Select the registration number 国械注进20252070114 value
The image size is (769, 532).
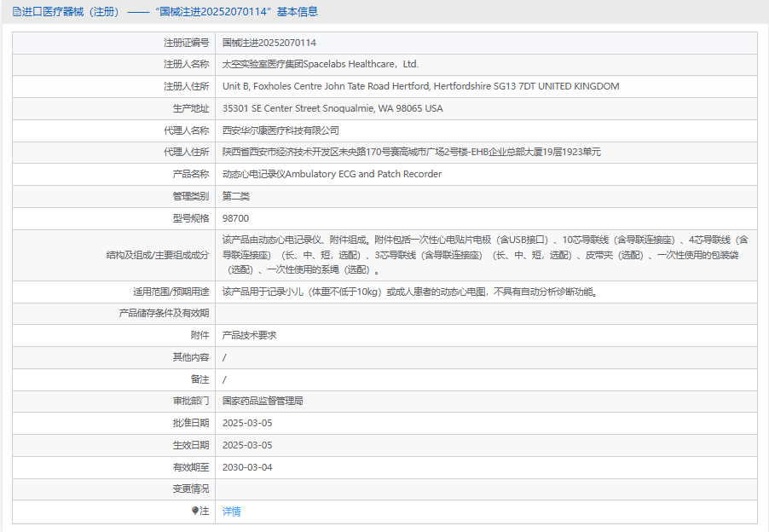tap(269, 43)
